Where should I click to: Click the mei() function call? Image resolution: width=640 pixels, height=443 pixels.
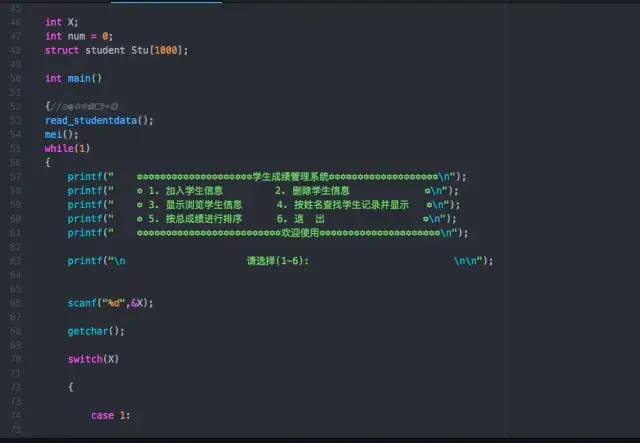pyautogui.click(x=62, y=134)
